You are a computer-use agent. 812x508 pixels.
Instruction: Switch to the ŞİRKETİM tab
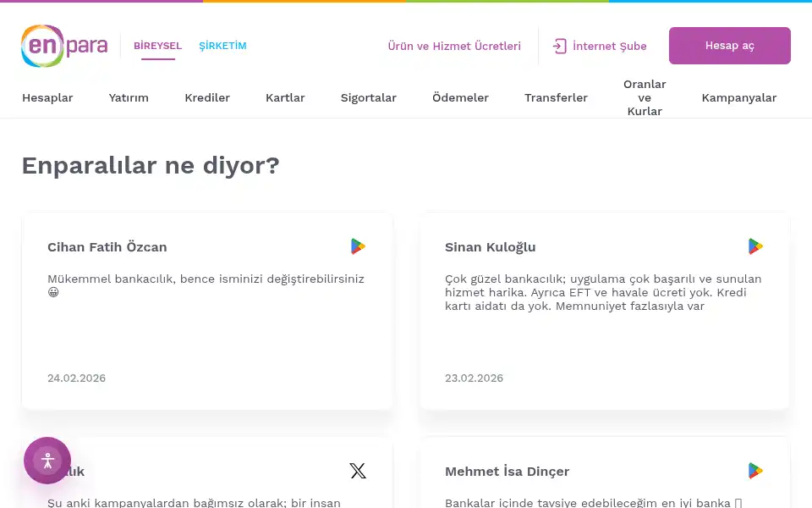[x=222, y=46]
